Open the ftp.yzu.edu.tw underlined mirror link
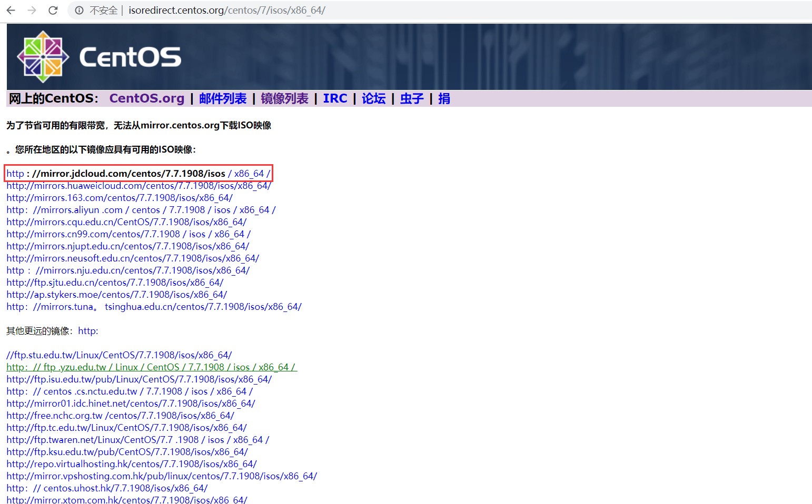The width and height of the screenshot is (812, 504). [x=152, y=367]
